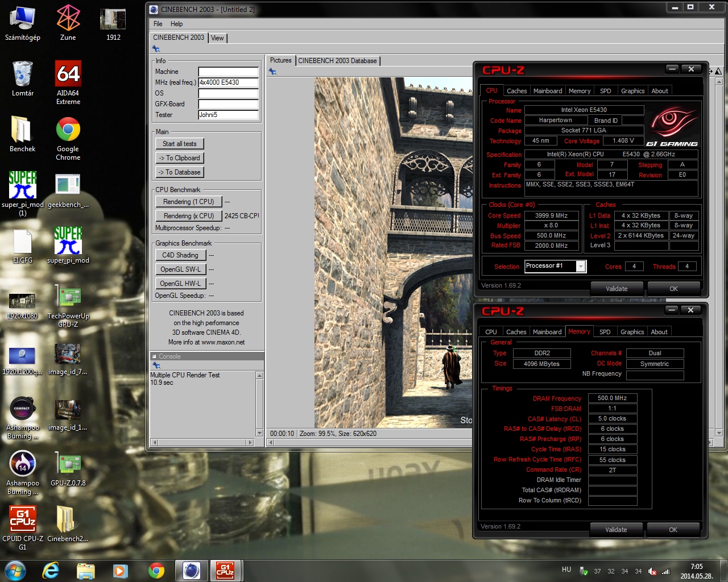
Task: Launch GPU-Z.0.7.8 desktop icon
Action: [x=68, y=468]
